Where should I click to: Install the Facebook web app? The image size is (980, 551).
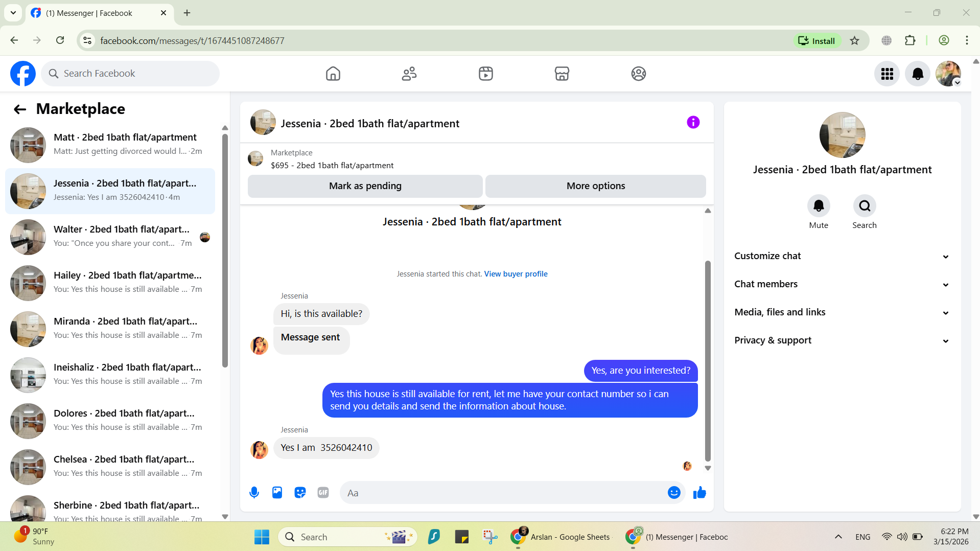tap(816, 40)
